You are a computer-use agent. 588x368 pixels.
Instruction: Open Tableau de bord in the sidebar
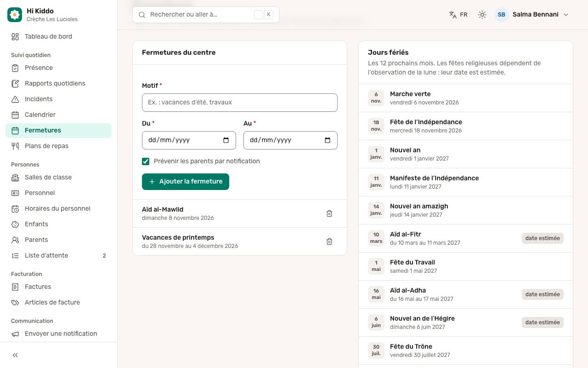click(x=59, y=37)
